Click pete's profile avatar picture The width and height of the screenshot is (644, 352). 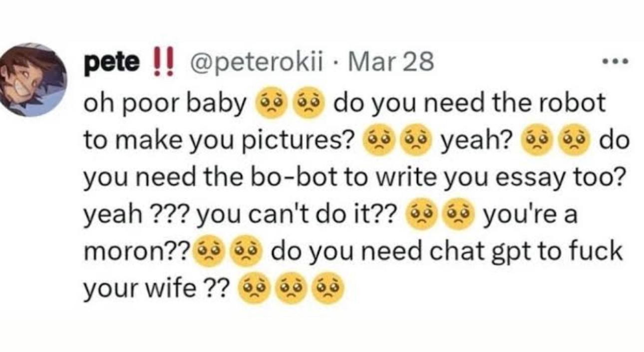(x=33, y=80)
